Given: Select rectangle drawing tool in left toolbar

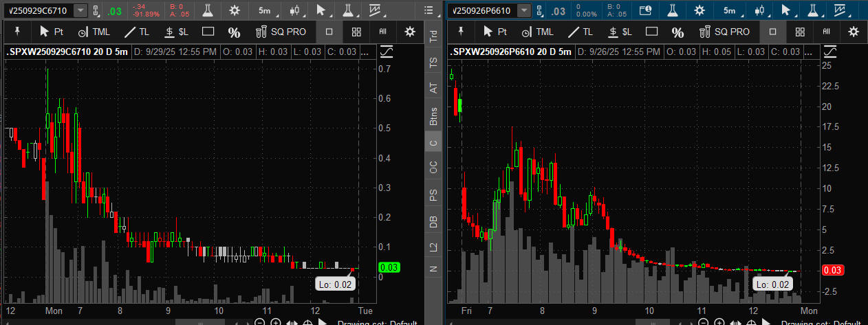Looking at the screenshot, I should click(208, 32).
